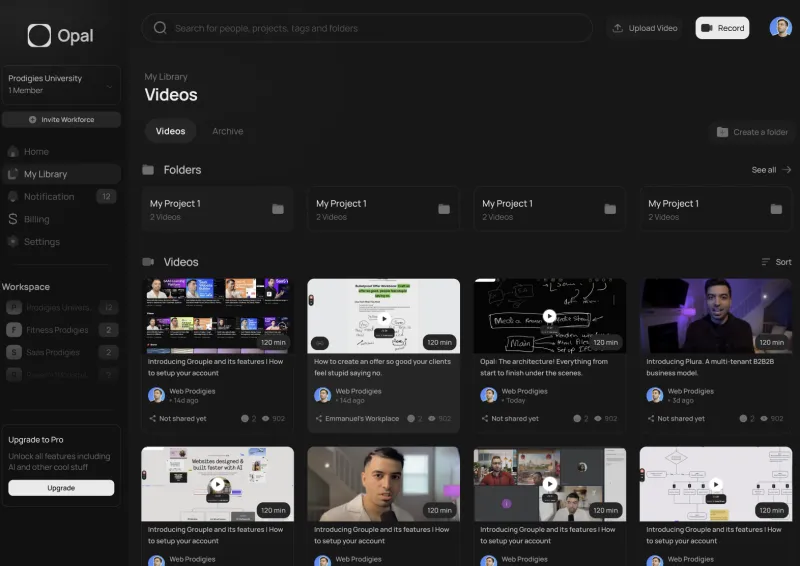Screen dimensions: 800x566
Task: Click the sort lines icon
Action: [x=765, y=262]
